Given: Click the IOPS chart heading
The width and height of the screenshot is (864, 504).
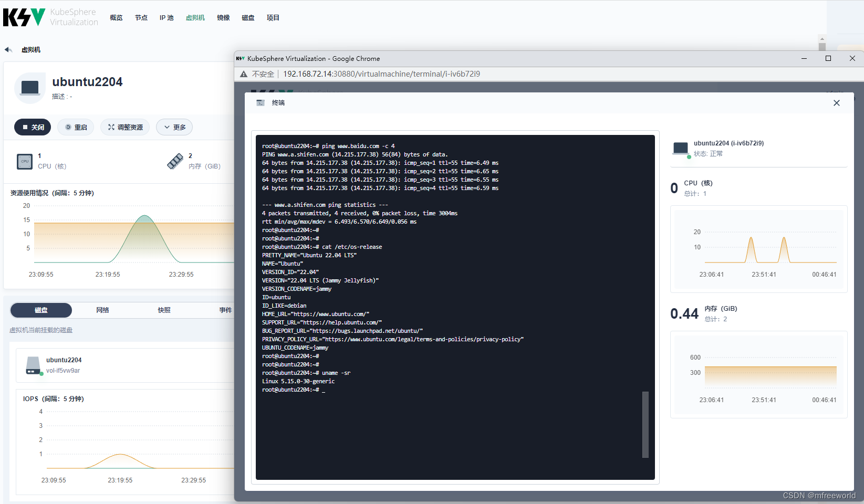Looking at the screenshot, I should coord(53,399).
